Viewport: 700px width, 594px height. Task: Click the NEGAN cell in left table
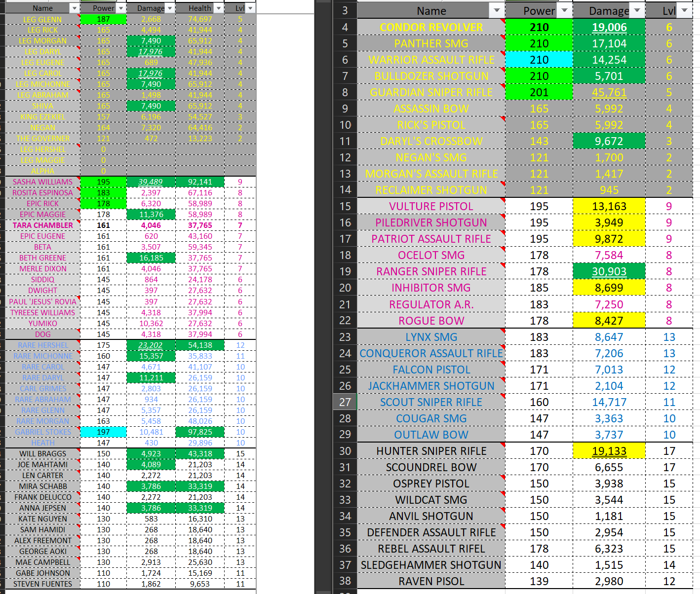coord(42,128)
